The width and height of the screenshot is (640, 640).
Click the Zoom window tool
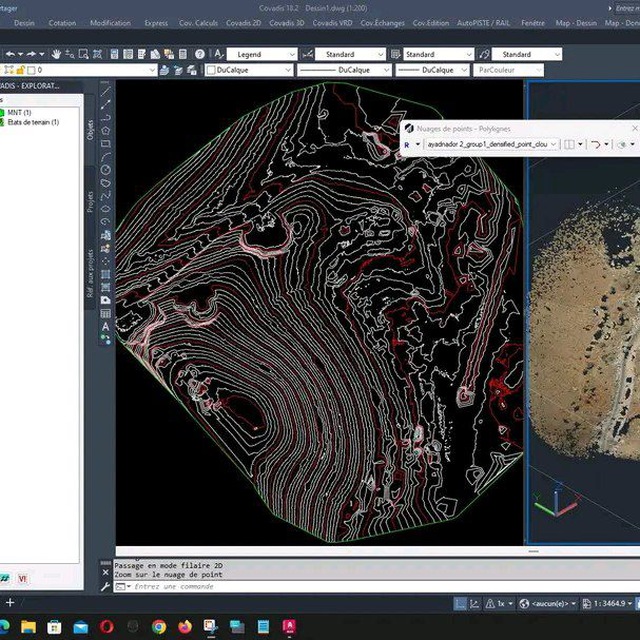[x=84, y=54]
